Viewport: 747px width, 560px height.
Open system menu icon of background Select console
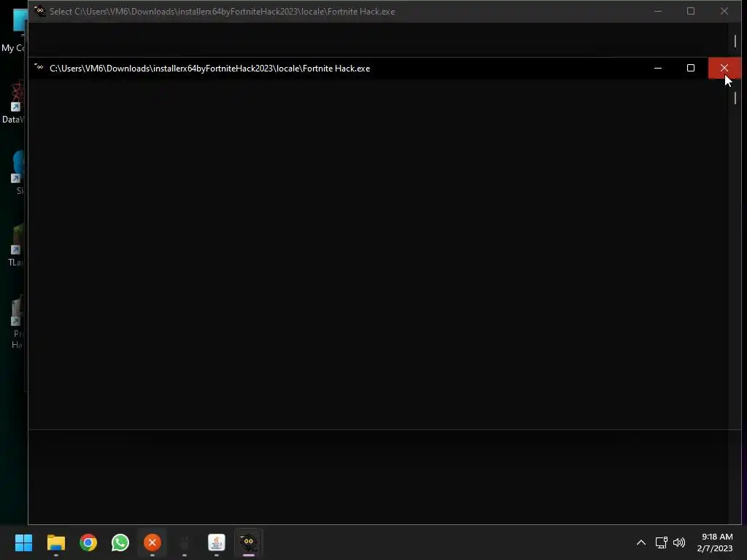[39, 11]
